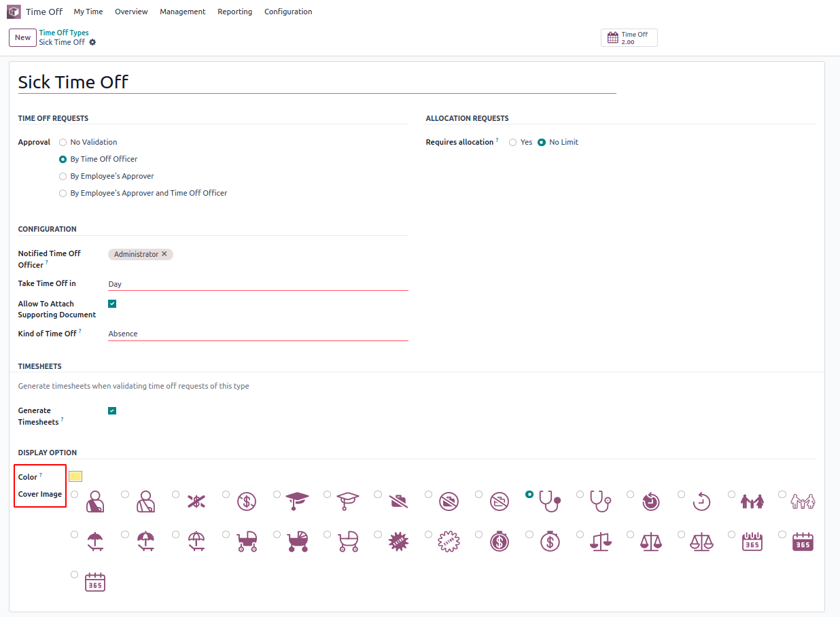Select the balance scales cover image
The width and height of the screenshot is (840, 617).
[580, 535]
